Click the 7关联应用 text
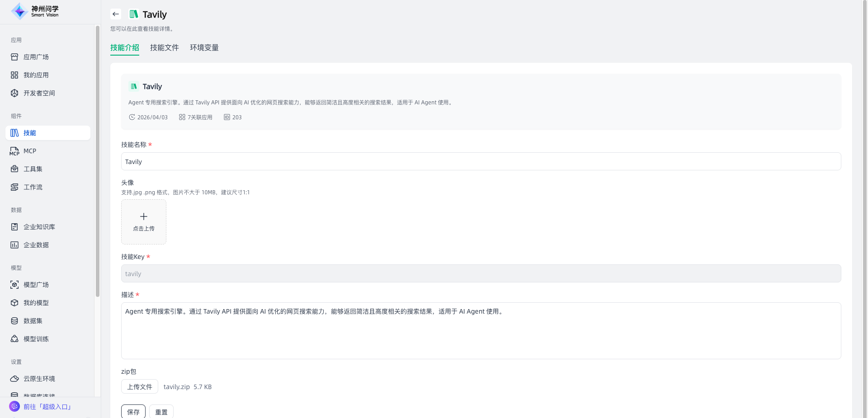 [x=200, y=117]
